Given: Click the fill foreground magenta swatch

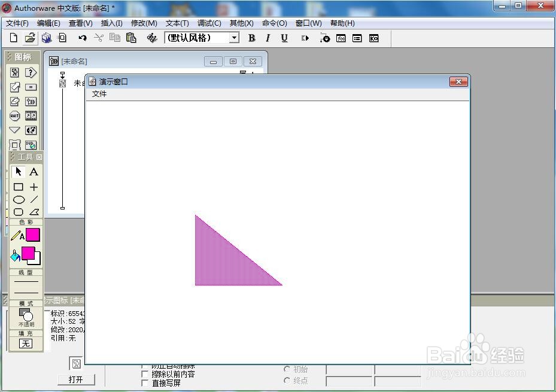Looking at the screenshot, I should (28, 253).
